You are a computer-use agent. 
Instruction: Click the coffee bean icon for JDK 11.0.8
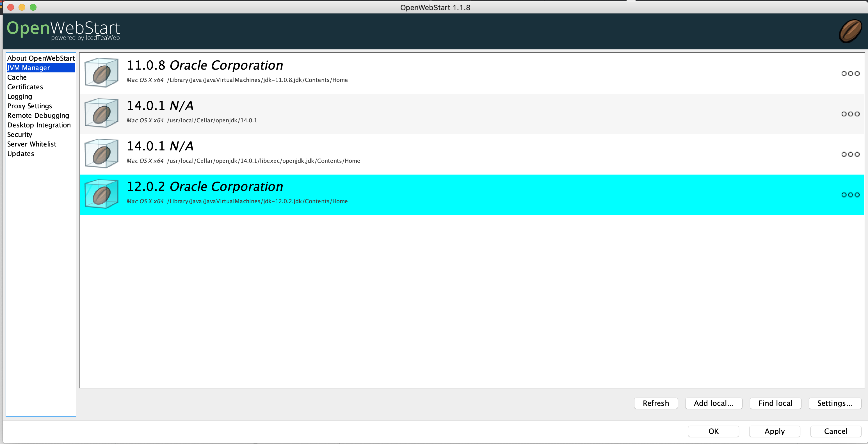(101, 72)
